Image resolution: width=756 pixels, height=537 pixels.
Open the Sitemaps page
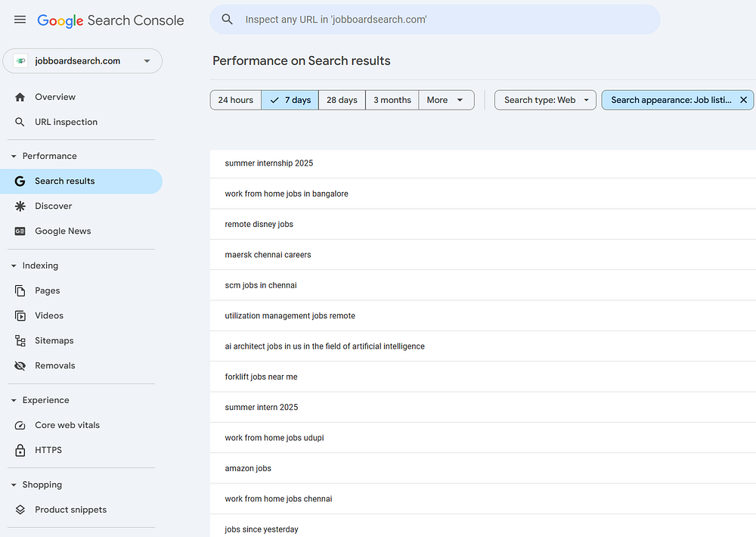pos(81,340)
